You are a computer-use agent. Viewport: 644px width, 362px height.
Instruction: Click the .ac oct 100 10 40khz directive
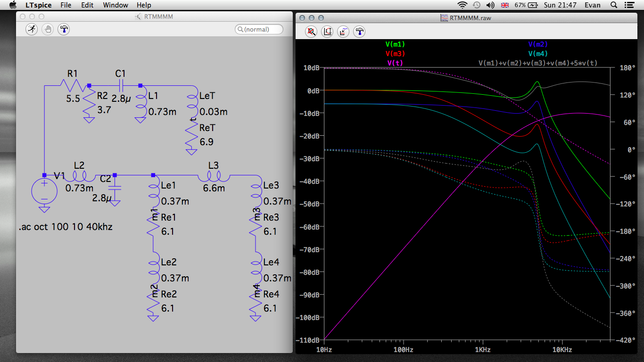pos(66,227)
